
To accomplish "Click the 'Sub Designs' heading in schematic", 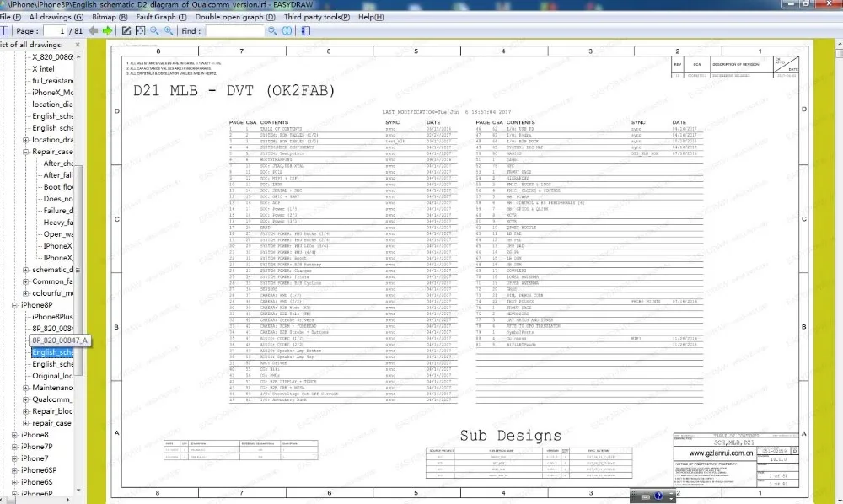I will pyautogui.click(x=510, y=435).
